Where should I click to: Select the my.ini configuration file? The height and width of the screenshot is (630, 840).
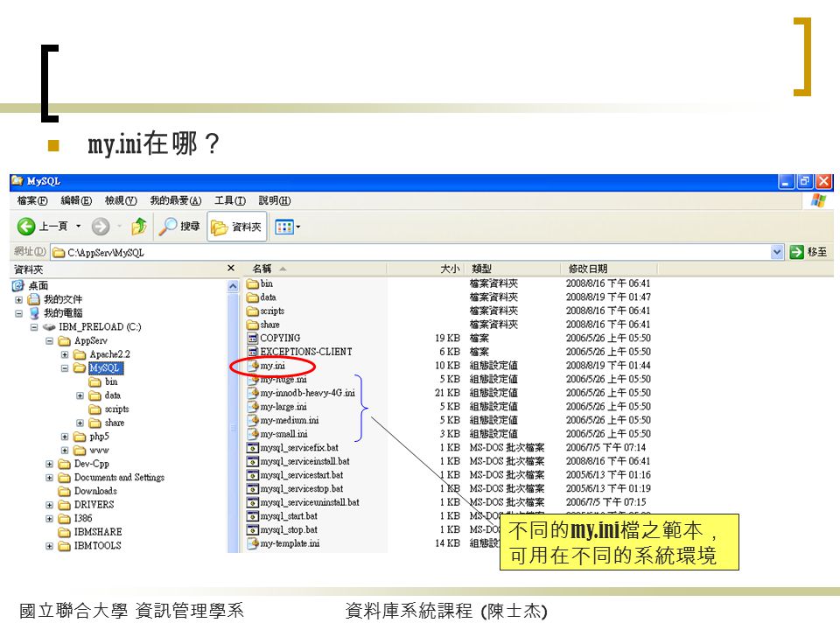[266, 366]
